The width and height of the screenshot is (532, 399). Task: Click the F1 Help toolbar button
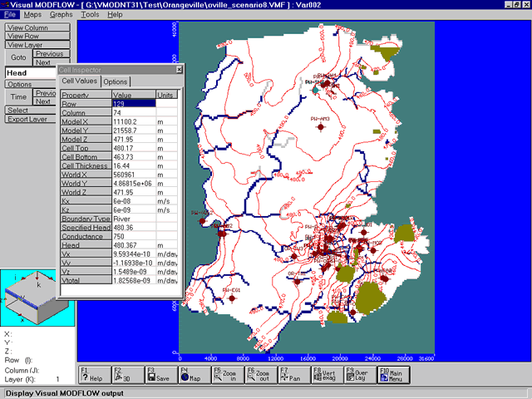(x=95, y=375)
